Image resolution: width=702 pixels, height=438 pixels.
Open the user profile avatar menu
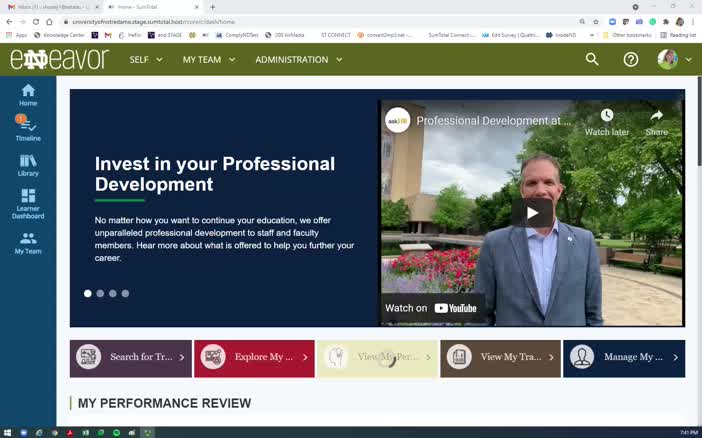coord(673,59)
